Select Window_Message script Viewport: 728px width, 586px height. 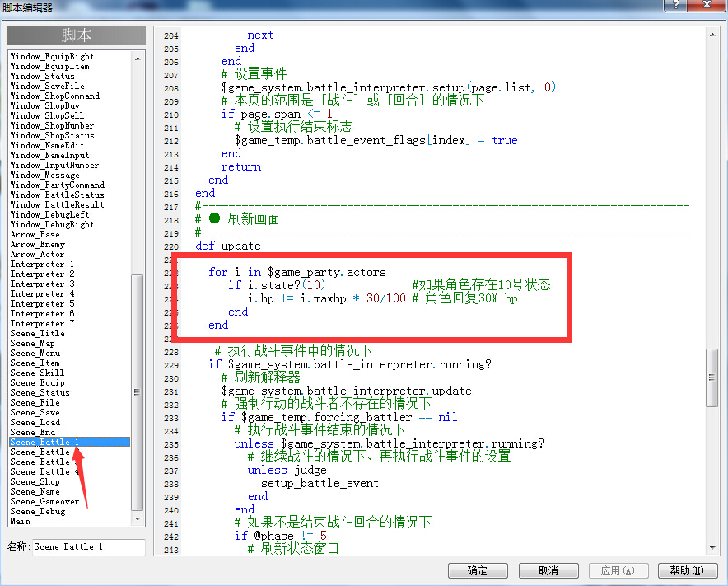coord(45,176)
